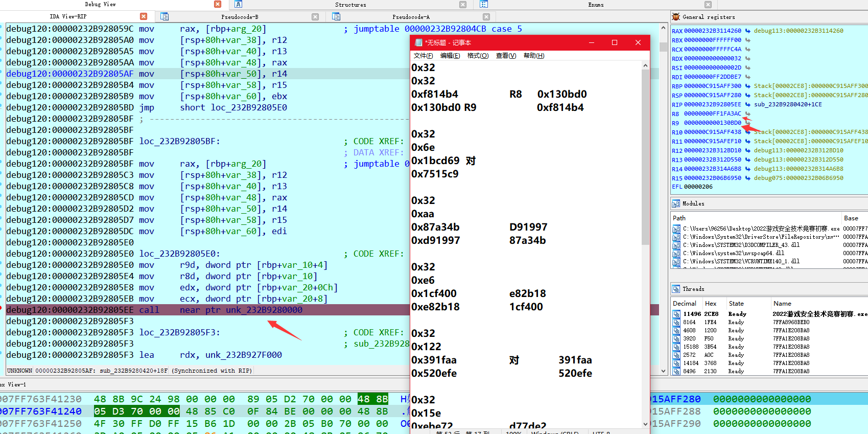This screenshot has height=434, width=868.
Task: Click the RBX register arrow icon
Action: [747, 40]
